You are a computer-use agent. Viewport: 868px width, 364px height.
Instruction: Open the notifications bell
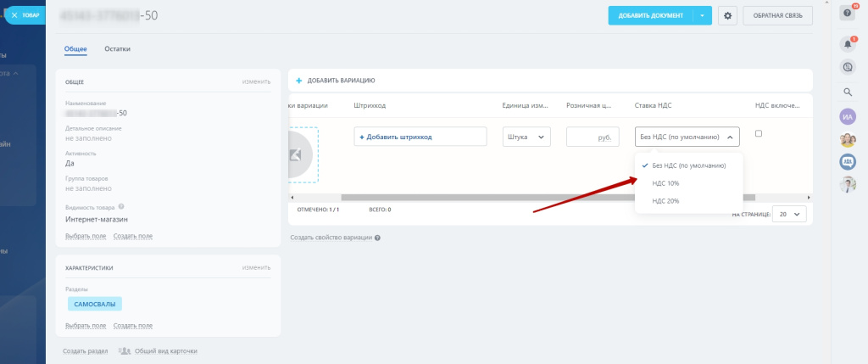point(847,43)
